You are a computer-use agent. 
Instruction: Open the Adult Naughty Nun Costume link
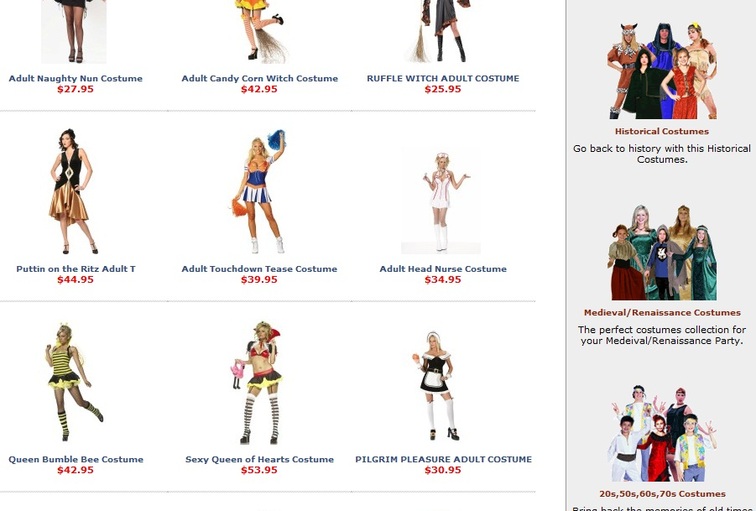(76, 79)
